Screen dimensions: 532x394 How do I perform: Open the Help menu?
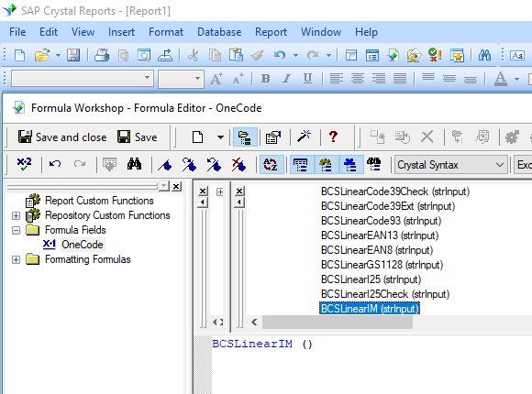coord(366,32)
